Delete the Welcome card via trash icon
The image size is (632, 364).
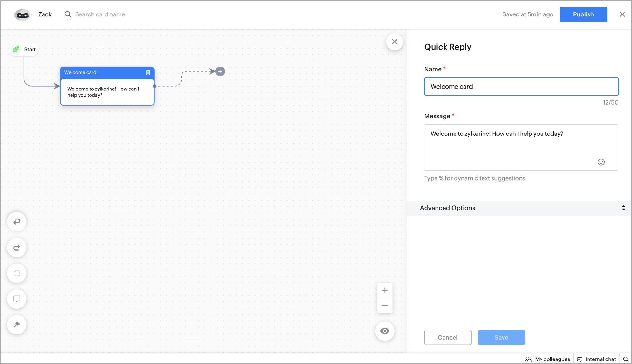(148, 72)
